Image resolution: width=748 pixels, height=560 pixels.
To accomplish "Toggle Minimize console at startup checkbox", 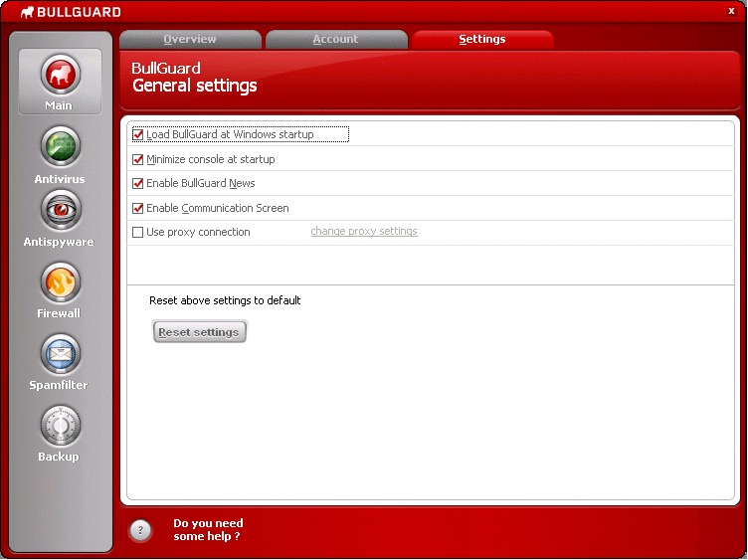I will coord(138,159).
